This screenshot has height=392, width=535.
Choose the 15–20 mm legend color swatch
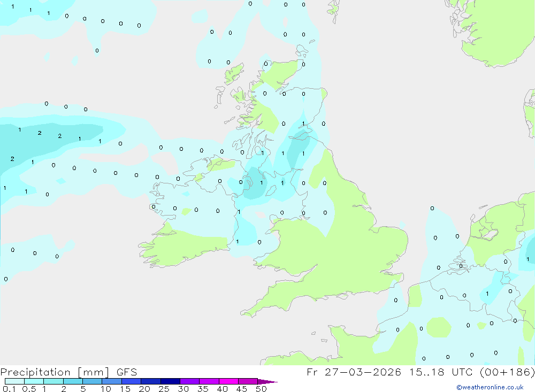tap(132, 381)
